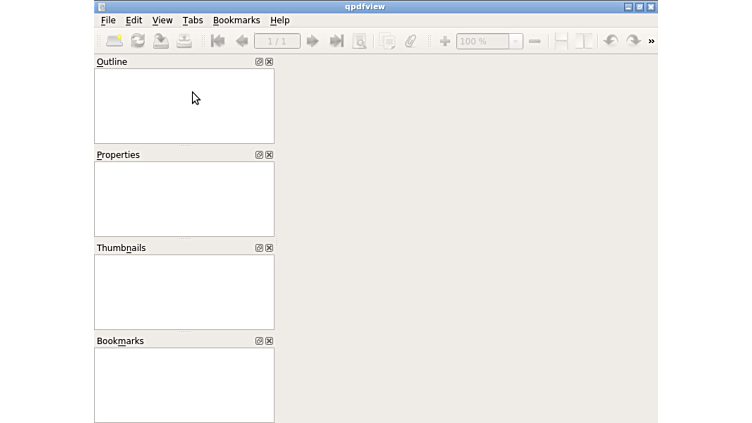752x423 pixels.
Task: Click the zoom in plus icon
Action: tap(445, 41)
